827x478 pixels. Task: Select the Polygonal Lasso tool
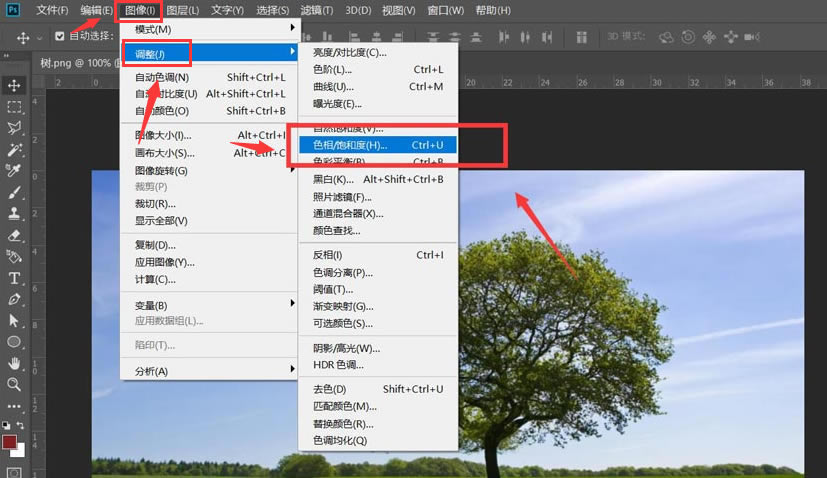[x=14, y=128]
